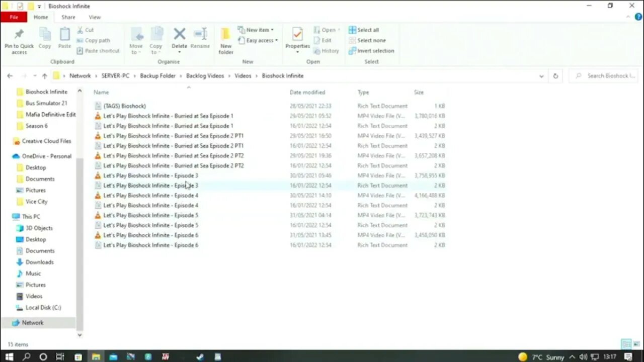Open the Easy access dropdown
644x362 pixels.
tap(258, 40)
